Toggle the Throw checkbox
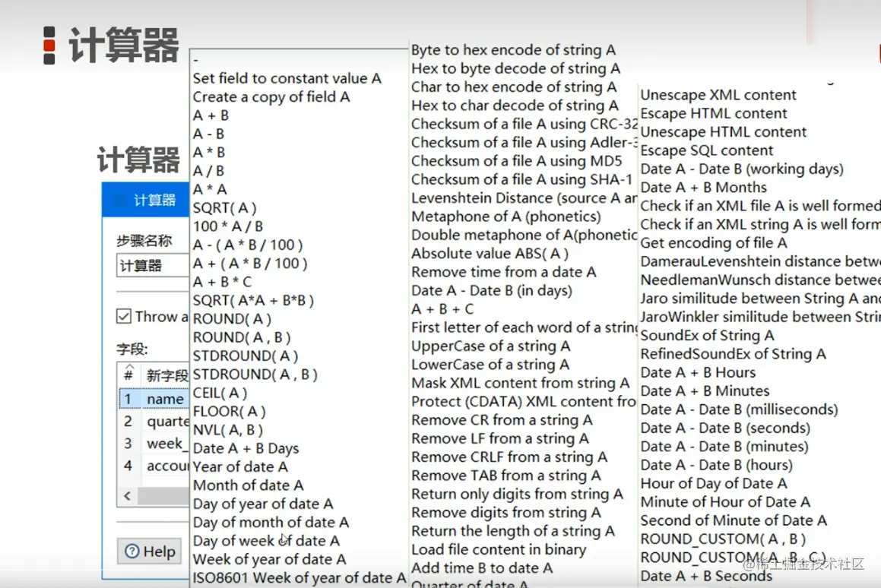881x588 pixels. point(124,317)
